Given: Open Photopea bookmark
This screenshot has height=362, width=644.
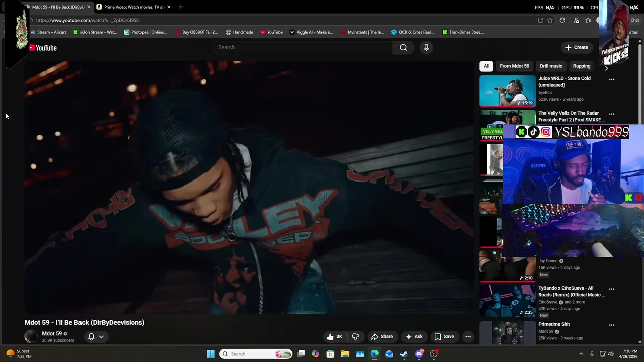Looking at the screenshot, I should click(x=145, y=32).
